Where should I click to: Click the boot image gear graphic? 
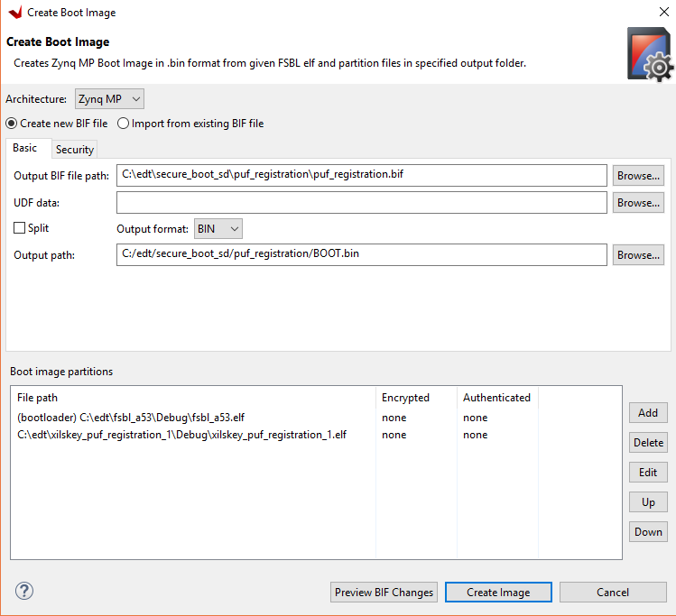[650, 54]
